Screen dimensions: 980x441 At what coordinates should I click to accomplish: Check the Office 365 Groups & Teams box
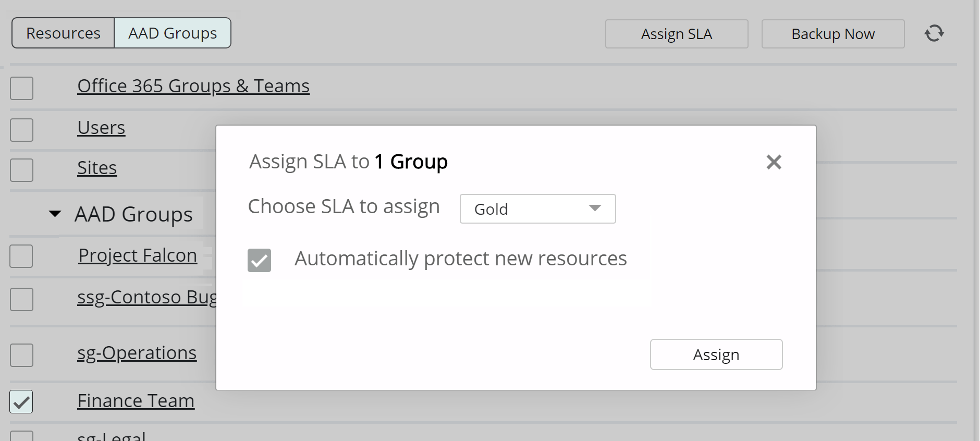[21, 88]
